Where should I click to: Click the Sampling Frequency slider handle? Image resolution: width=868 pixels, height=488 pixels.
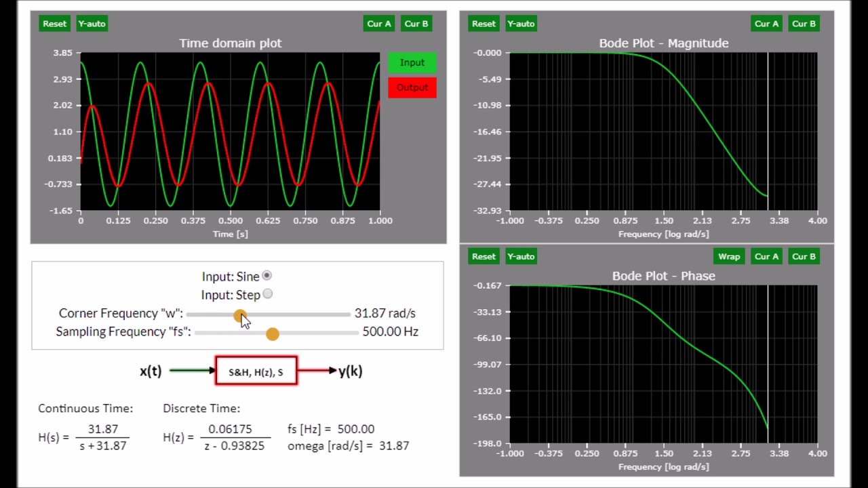click(272, 334)
